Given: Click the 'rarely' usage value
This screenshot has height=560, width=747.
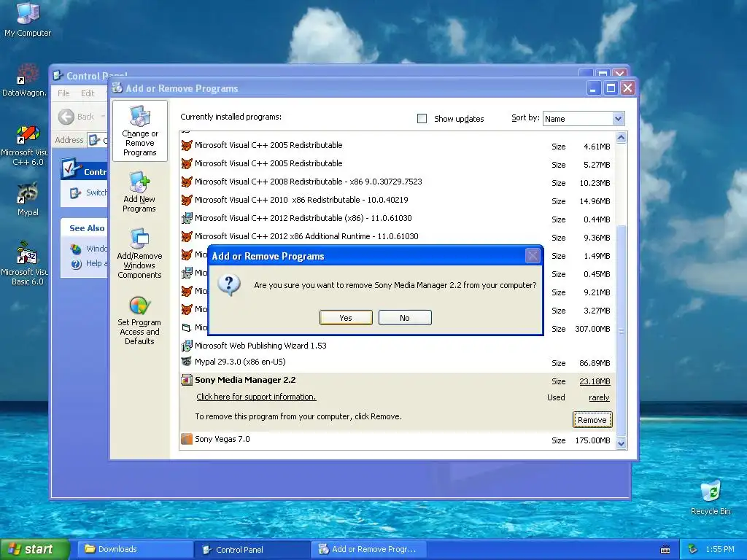Looking at the screenshot, I should pyautogui.click(x=599, y=397).
